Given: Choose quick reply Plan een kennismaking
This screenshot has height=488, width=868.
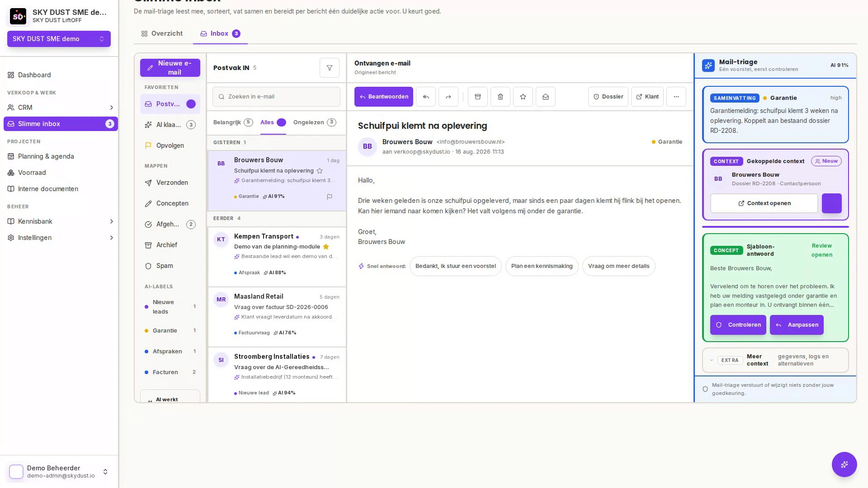Looking at the screenshot, I should tap(542, 266).
